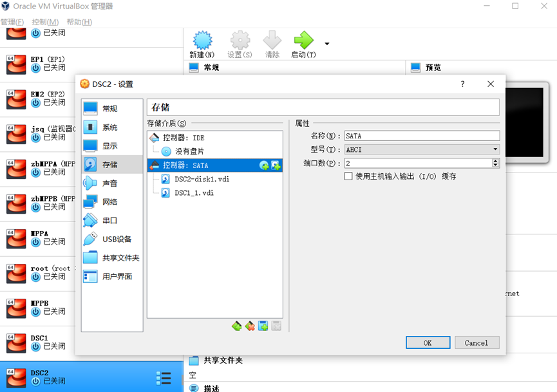Select the 显示 settings category
This screenshot has width=557, height=392.
[112, 146]
